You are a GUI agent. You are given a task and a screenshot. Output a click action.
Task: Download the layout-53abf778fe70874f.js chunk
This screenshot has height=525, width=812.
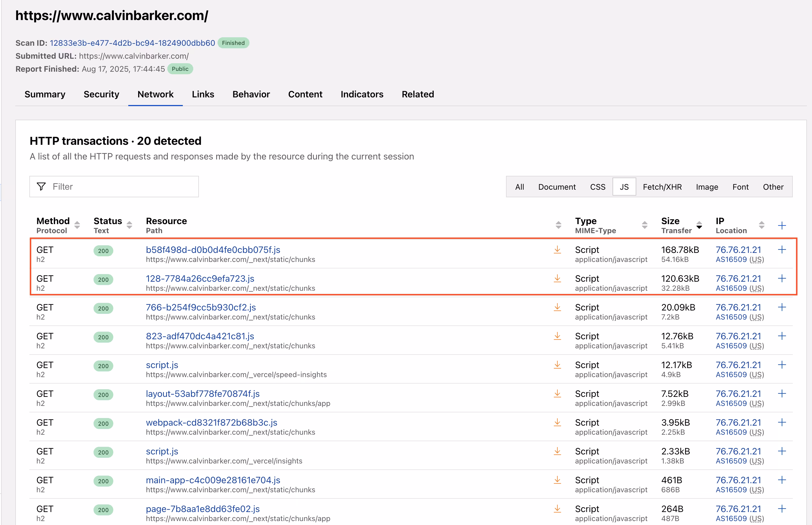pyautogui.click(x=557, y=394)
